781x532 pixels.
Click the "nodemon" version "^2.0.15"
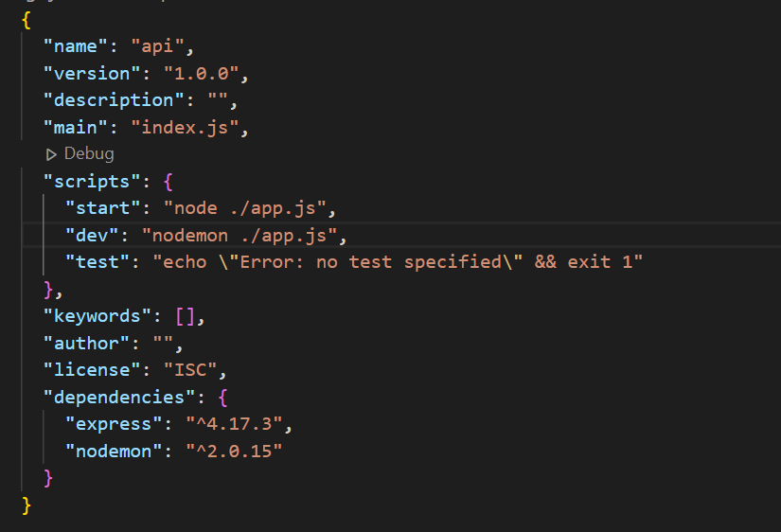[234, 452]
